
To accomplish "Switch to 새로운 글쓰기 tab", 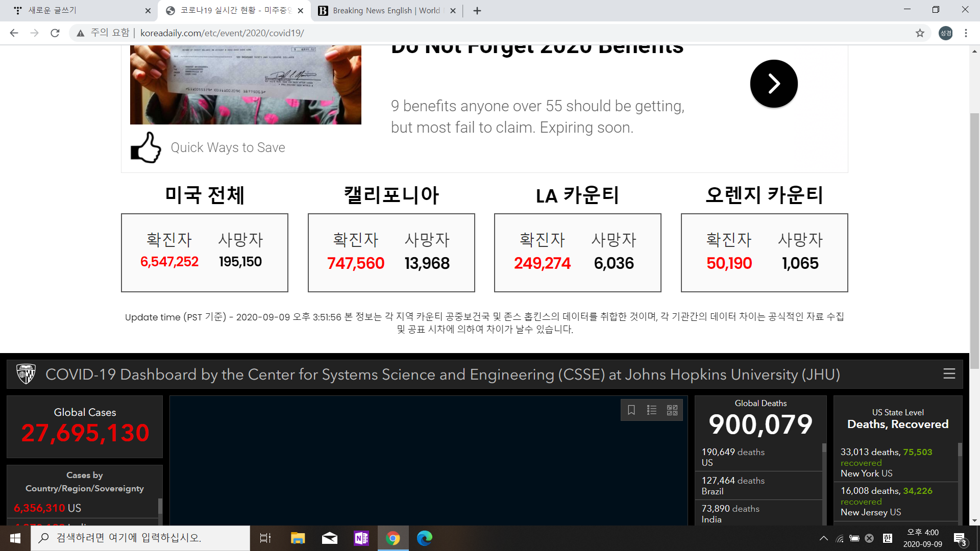I will click(77, 11).
